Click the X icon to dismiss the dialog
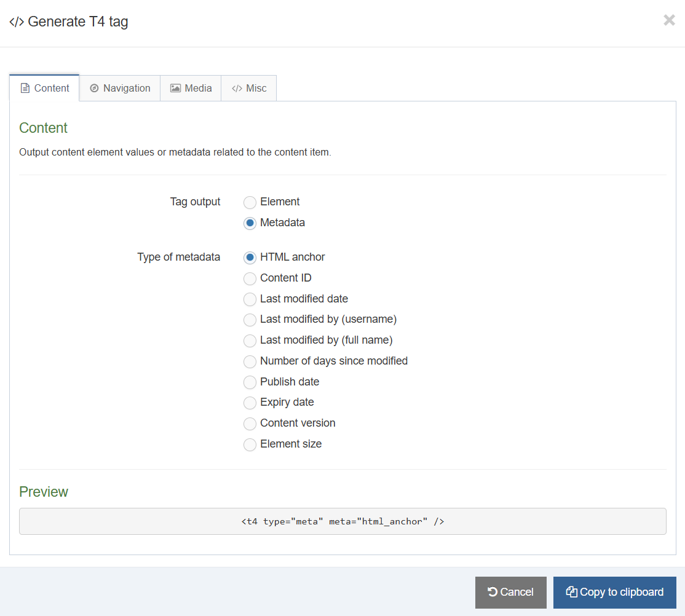 669,20
